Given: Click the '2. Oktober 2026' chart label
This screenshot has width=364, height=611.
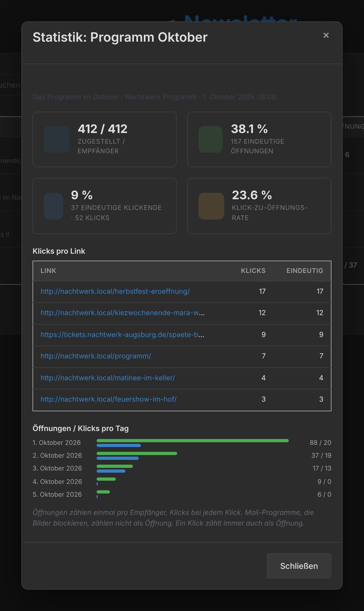Looking at the screenshot, I should (x=57, y=455).
